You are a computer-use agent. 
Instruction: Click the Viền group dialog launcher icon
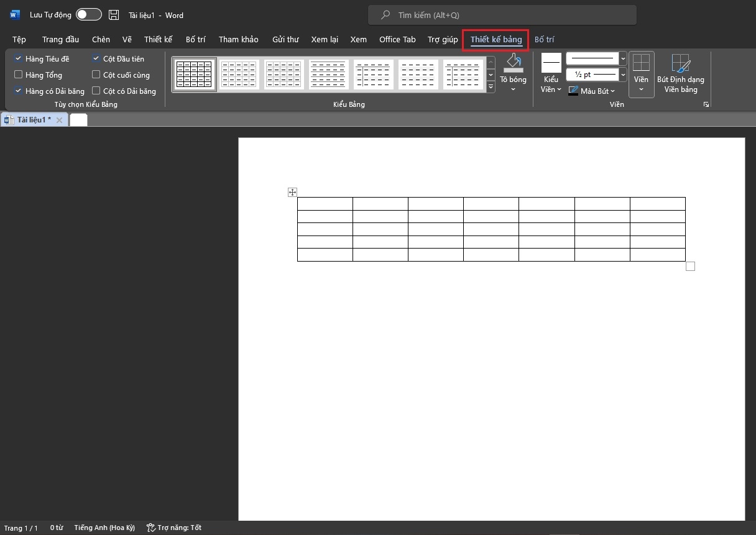(706, 105)
